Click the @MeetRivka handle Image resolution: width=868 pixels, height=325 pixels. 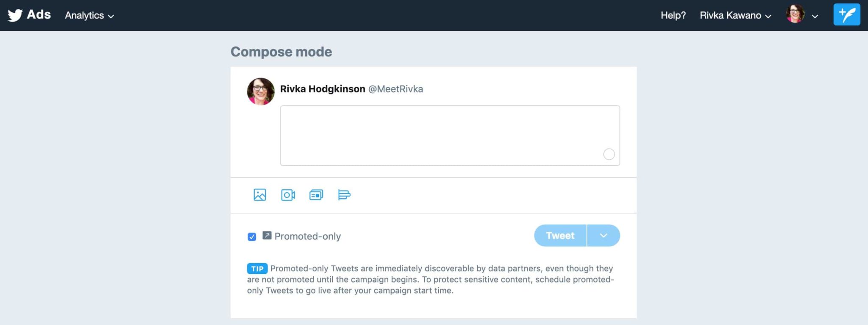395,89
